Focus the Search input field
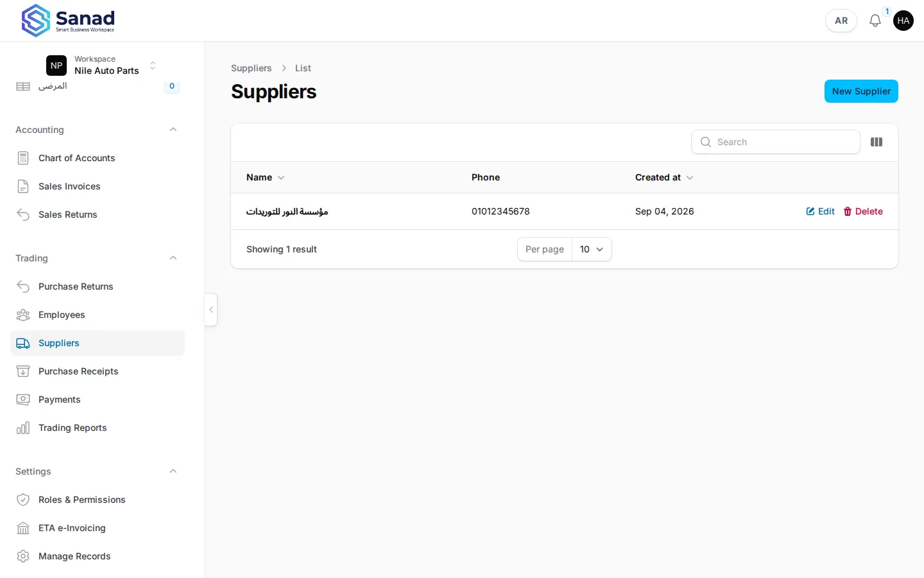 pos(776,142)
